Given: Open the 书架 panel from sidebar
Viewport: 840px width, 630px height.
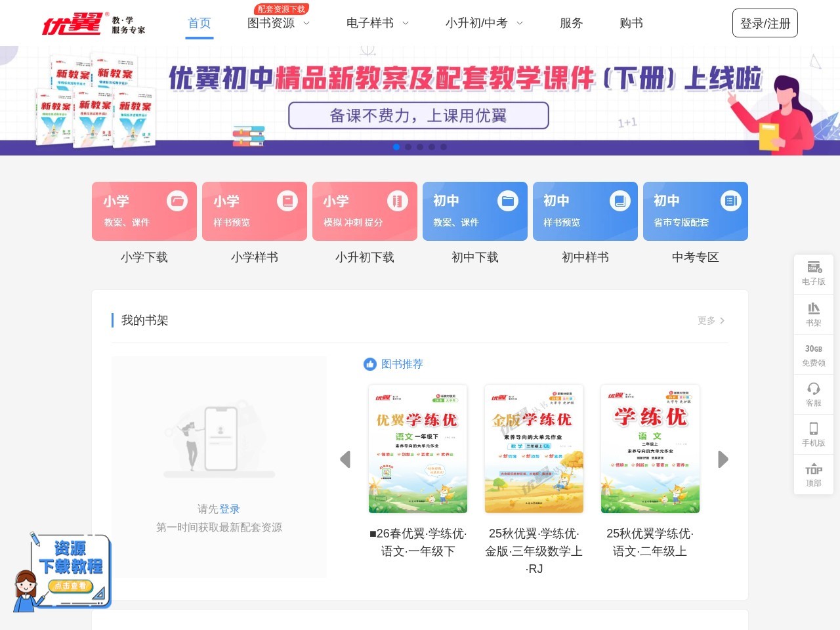Looking at the screenshot, I should point(813,314).
